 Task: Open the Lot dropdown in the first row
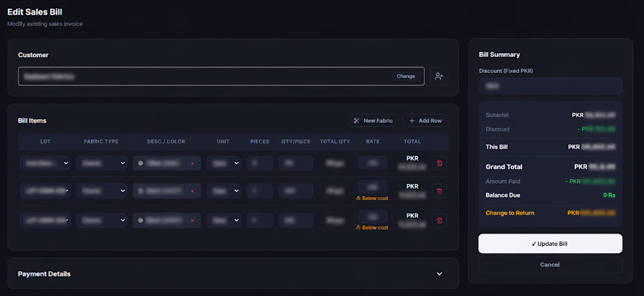click(x=45, y=163)
